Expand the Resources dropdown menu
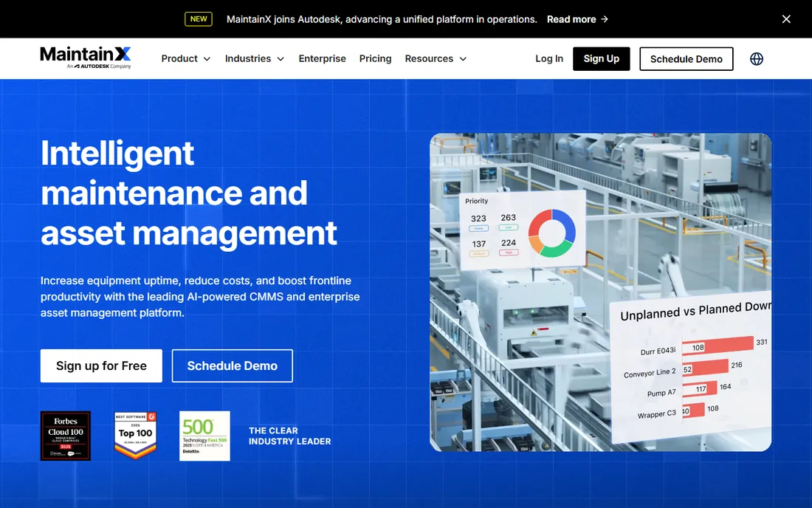 pyautogui.click(x=436, y=59)
